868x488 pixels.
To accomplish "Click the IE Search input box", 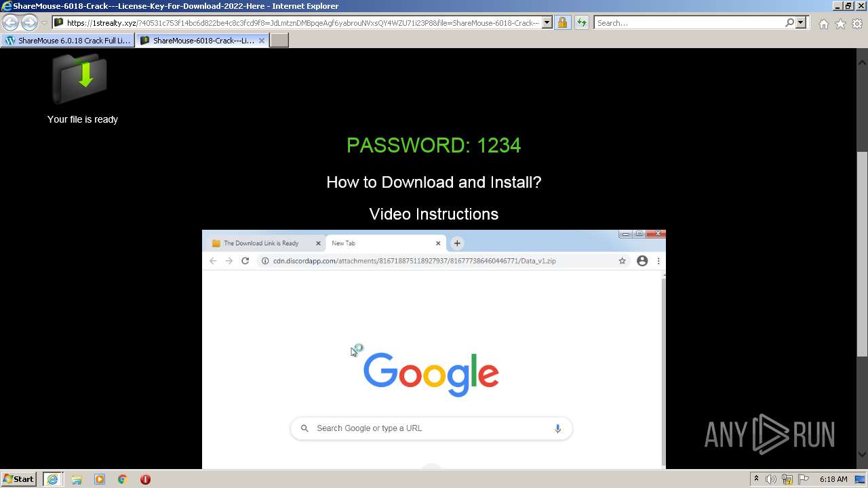I will click(690, 23).
